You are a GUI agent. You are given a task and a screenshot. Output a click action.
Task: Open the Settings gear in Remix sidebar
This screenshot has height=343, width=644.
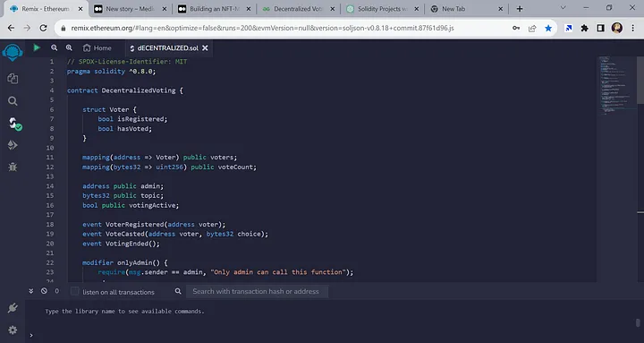13,330
